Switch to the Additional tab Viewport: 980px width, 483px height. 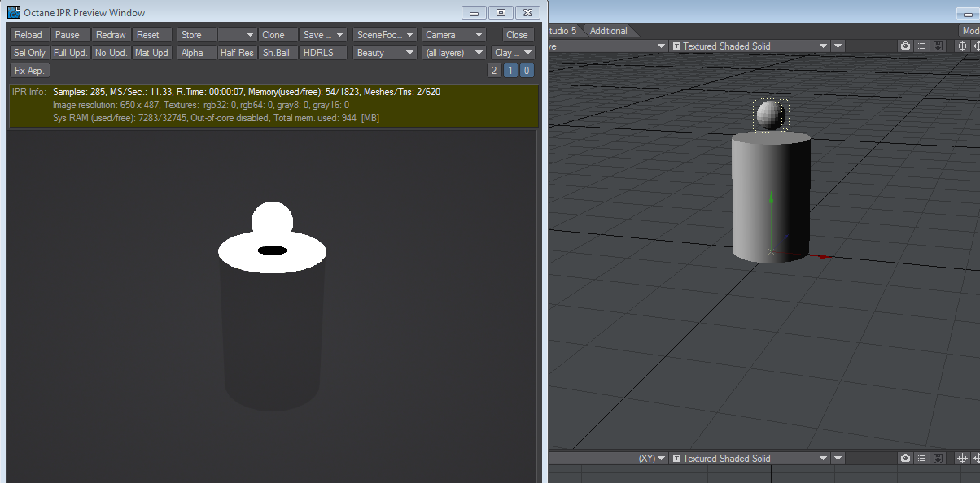click(x=609, y=31)
